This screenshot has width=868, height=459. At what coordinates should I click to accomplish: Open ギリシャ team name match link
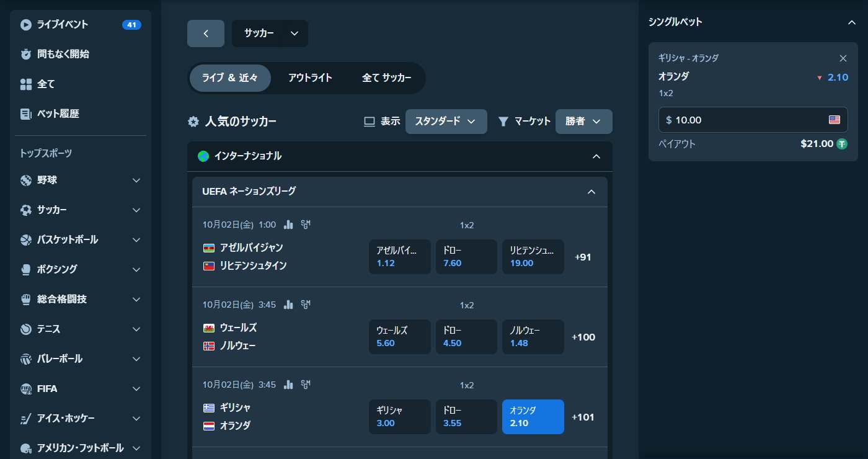pos(236,408)
